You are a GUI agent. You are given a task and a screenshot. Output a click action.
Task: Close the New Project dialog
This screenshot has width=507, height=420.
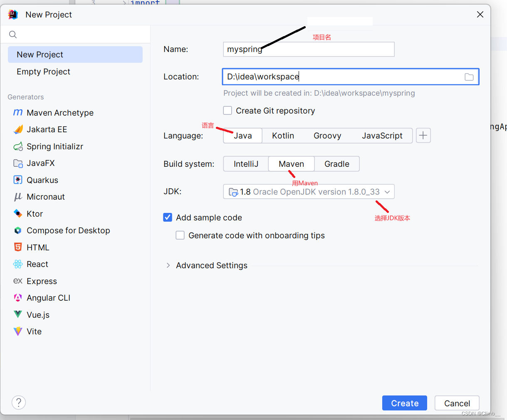pos(480,15)
